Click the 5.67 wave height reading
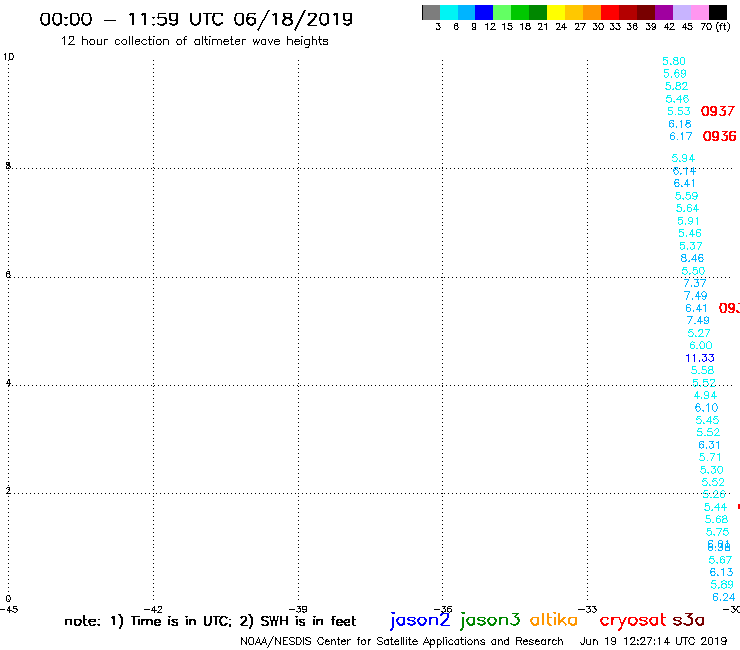740x650 pixels. (x=720, y=560)
